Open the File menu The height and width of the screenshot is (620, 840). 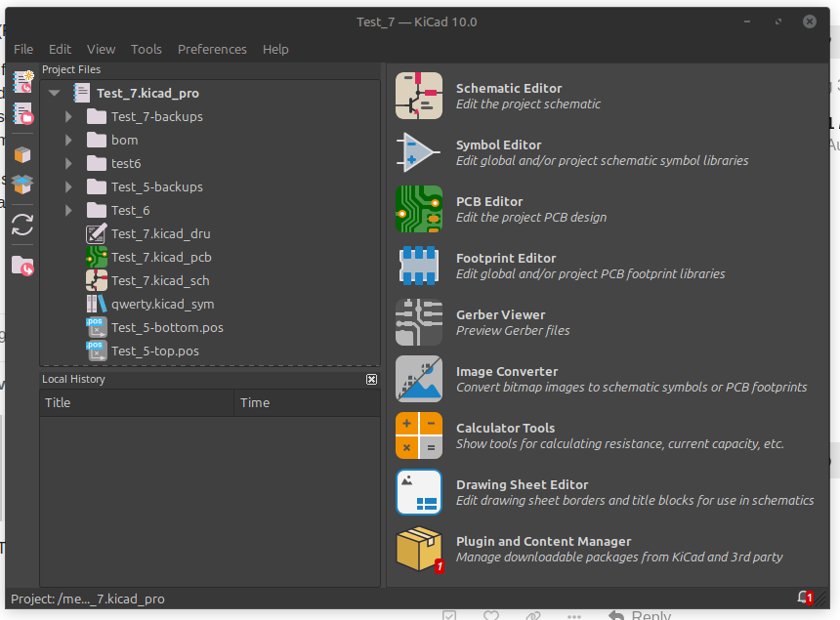(23, 49)
